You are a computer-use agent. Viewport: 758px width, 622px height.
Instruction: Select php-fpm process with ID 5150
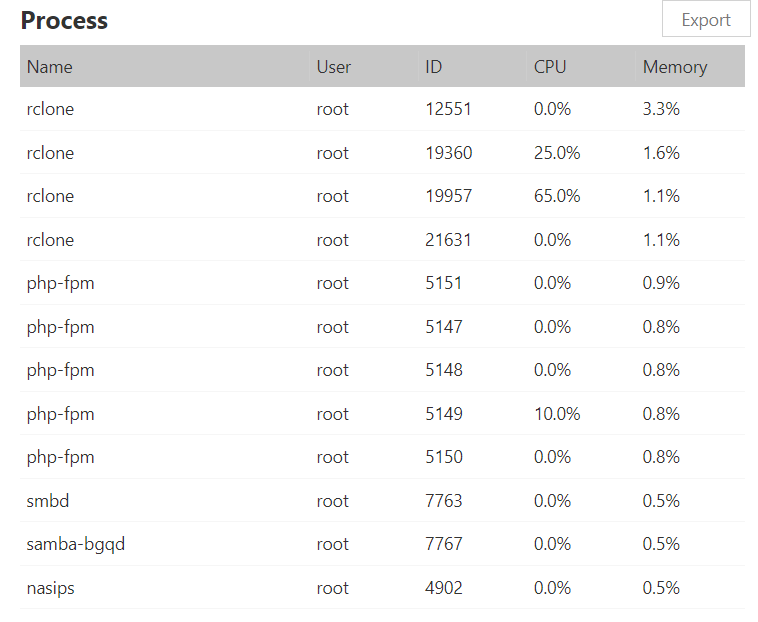(60, 457)
